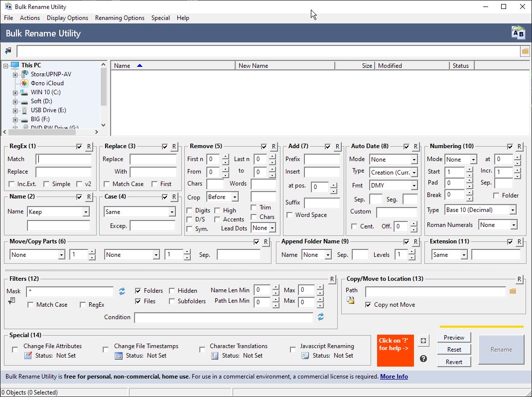
Task: Open Extension dropdown showing Same
Action: [x=449, y=255]
